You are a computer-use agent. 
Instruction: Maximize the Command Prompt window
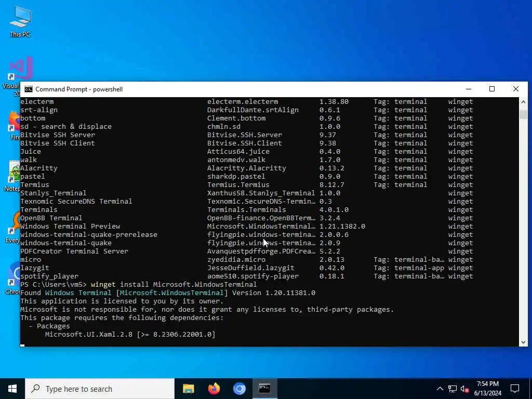pyautogui.click(x=492, y=89)
